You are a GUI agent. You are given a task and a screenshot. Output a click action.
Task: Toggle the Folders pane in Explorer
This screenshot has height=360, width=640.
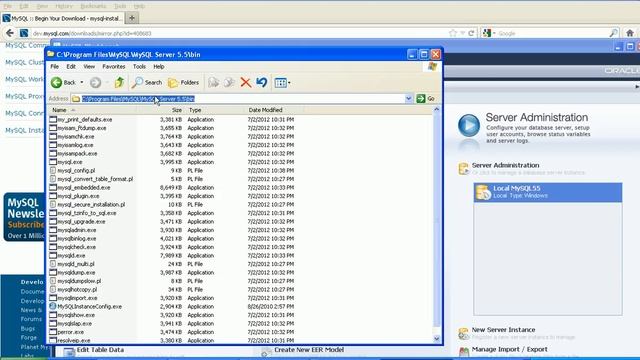point(183,82)
